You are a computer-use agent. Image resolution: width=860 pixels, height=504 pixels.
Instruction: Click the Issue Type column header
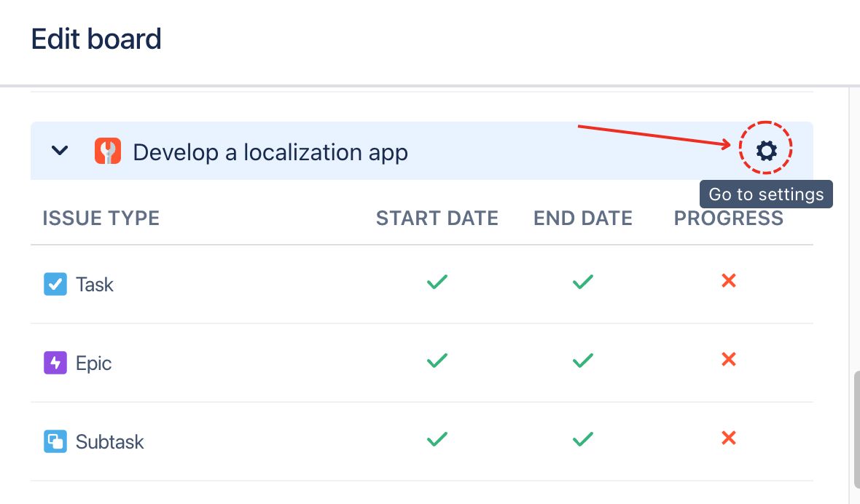[x=101, y=218]
